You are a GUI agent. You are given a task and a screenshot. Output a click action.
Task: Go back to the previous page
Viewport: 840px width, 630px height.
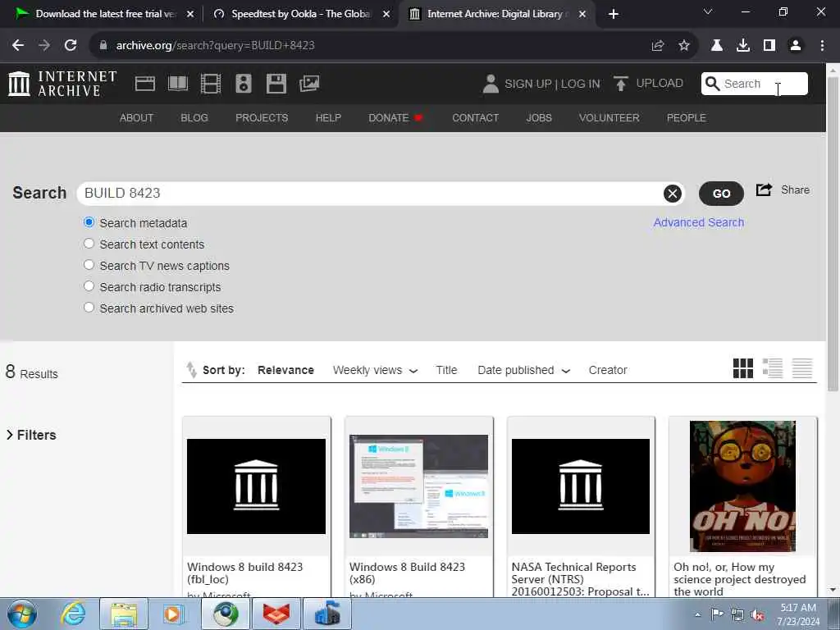tap(18, 45)
